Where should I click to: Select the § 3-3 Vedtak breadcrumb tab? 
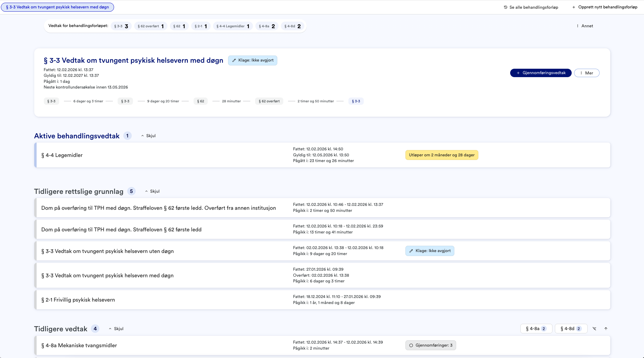tap(57, 7)
